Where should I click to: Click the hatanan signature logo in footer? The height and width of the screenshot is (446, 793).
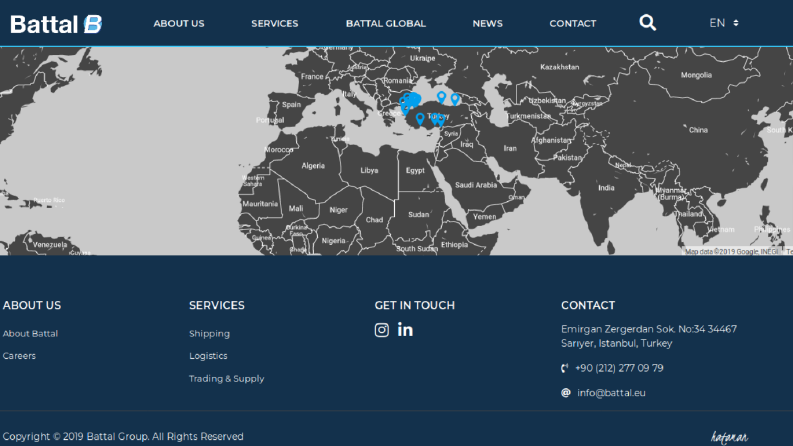pos(729,437)
